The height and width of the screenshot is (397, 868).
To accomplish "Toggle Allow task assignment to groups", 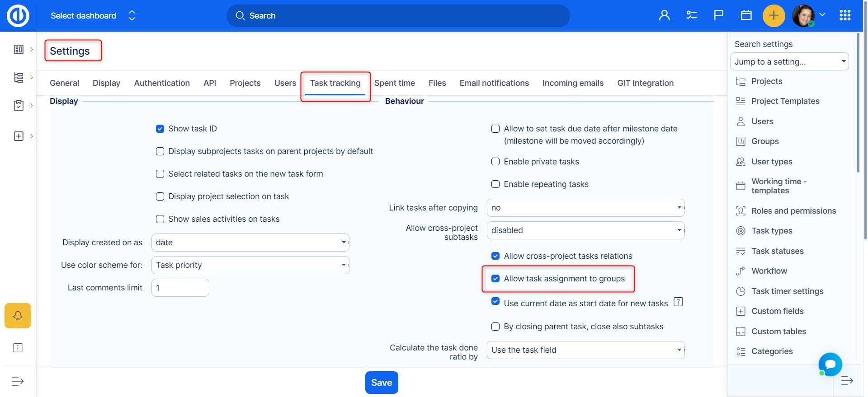I will pyautogui.click(x=495, y=279).
